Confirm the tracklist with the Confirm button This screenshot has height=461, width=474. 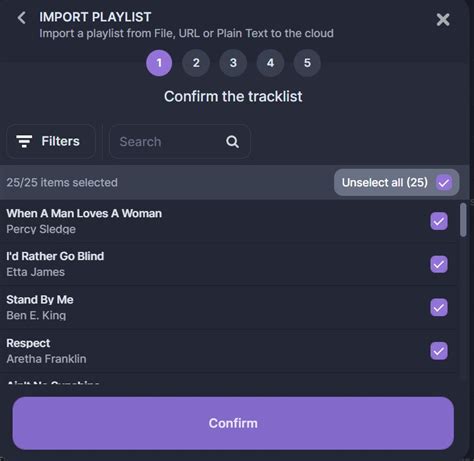[x=233, y=423]
